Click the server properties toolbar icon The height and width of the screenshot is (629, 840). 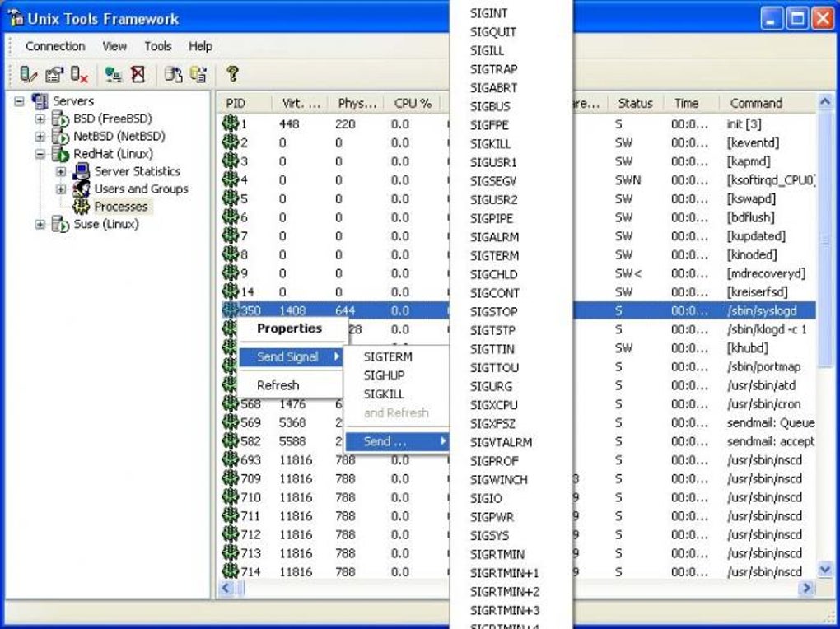pyautogui.click(x=54, y=74)
